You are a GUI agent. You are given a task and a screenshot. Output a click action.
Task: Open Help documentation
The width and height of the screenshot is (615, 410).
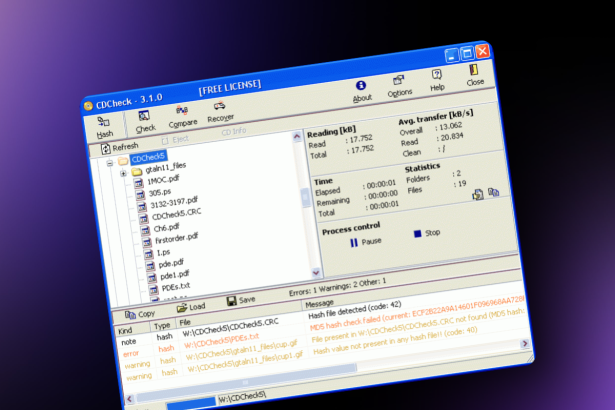437,80
